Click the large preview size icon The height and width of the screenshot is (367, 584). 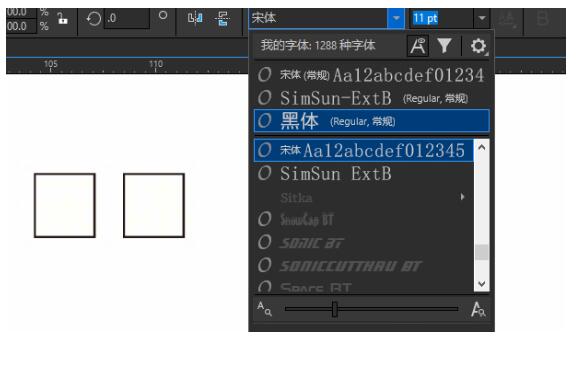tap(478, 309)
